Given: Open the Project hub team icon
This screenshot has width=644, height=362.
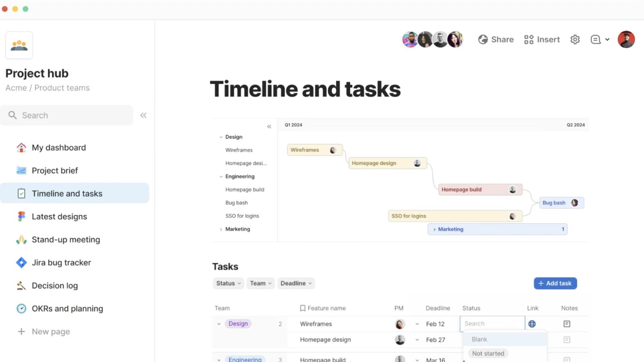Looking at the screenshot, I should [19, 45].
